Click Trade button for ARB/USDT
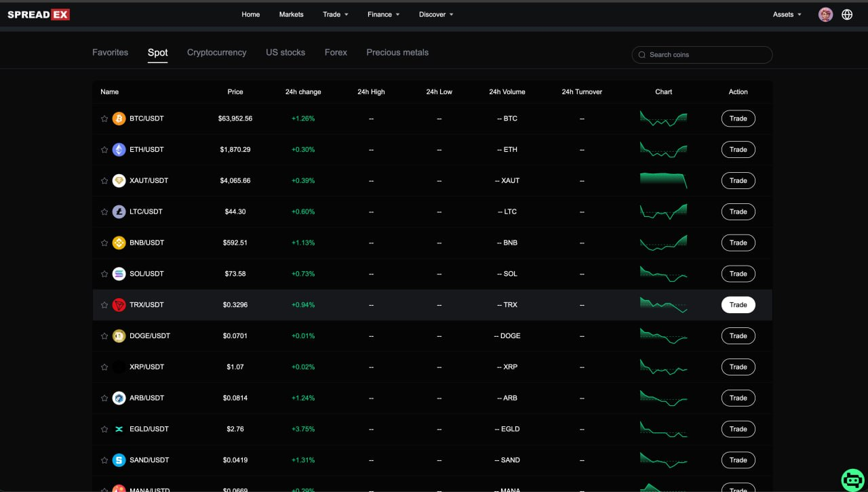 (738, 398)
